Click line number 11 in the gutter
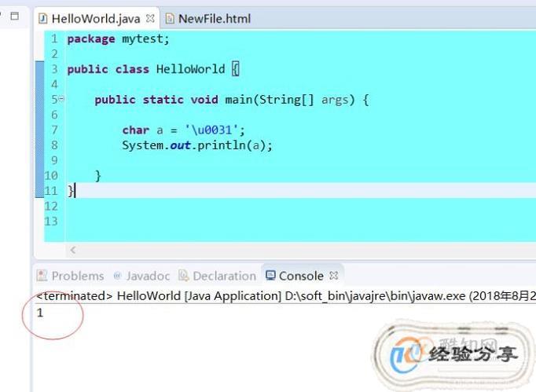Screen dimensions: 536x392 pos(51,191)
